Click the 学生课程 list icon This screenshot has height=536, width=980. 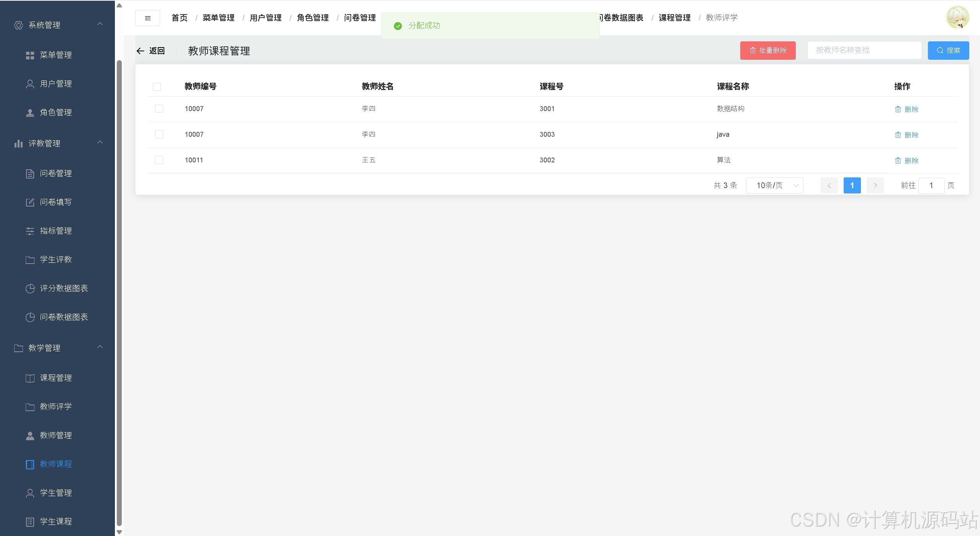pos(30,522)
